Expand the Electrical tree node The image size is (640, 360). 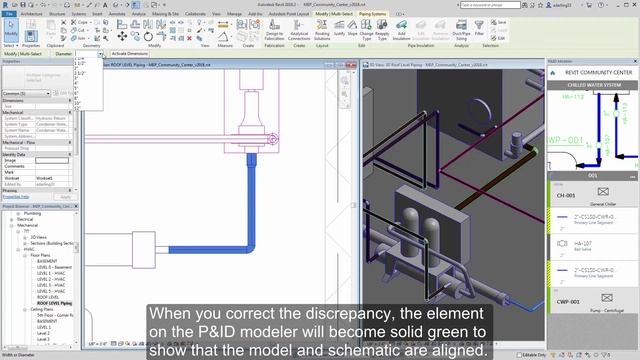11,219
